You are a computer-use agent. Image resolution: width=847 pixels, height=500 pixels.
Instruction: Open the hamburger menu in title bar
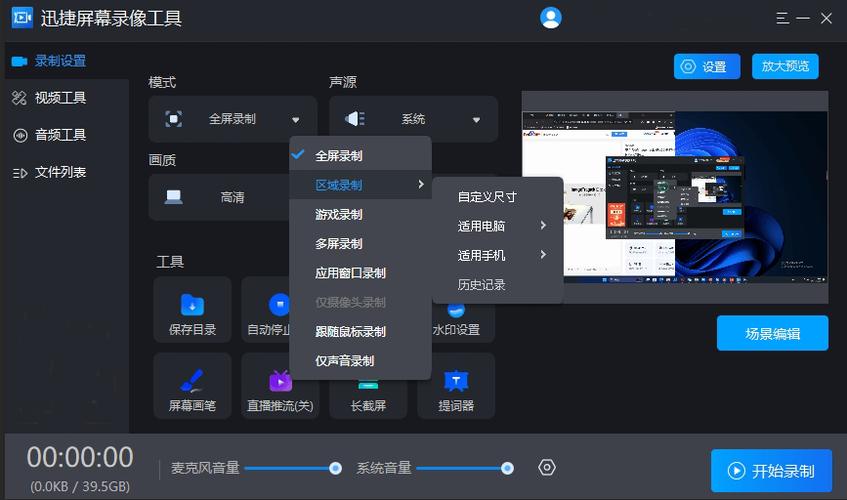782,18
